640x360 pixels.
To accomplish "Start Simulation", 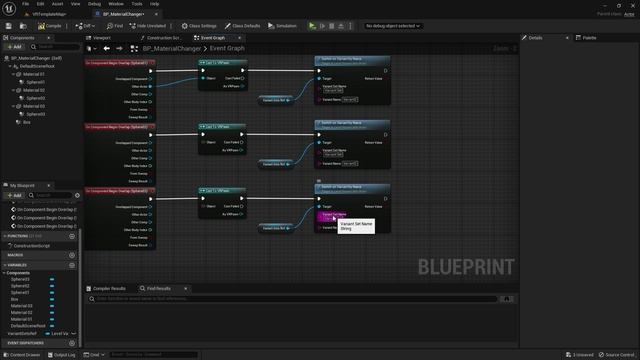I will pyautogui.click(x=282, y=26).
